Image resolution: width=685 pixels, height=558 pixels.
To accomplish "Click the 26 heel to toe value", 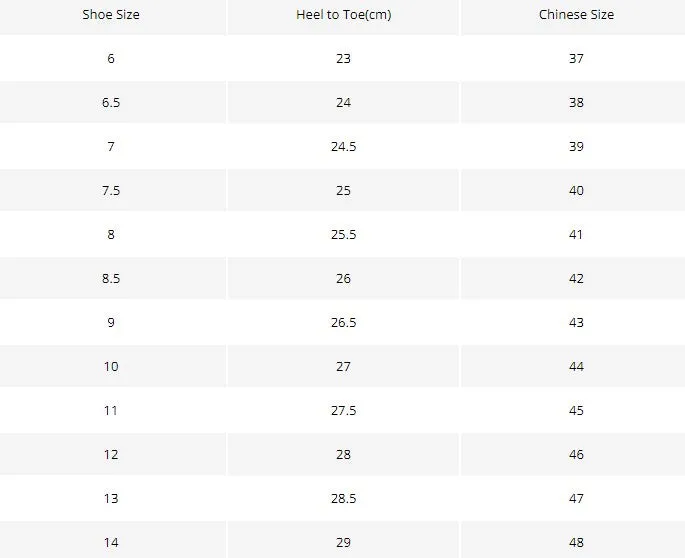I will coord(343,279).
